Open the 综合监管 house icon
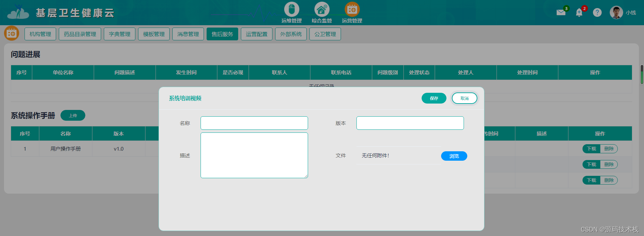644x236 pixels. (x=322, y=9)
